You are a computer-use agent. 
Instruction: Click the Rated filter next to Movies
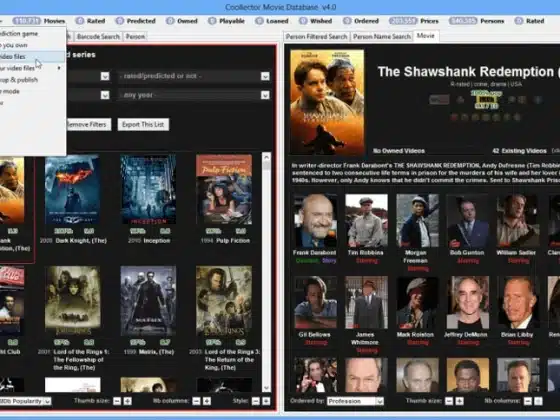90,21
